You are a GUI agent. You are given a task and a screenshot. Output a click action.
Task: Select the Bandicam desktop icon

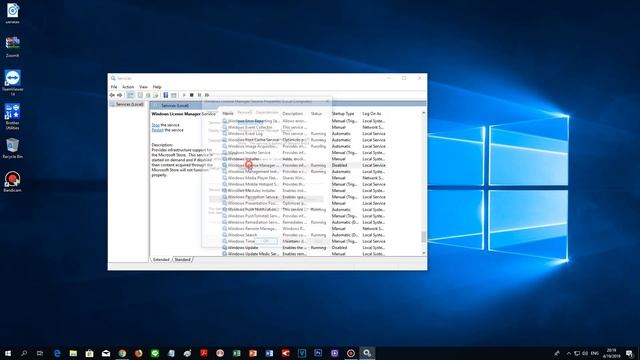(13, 182)
